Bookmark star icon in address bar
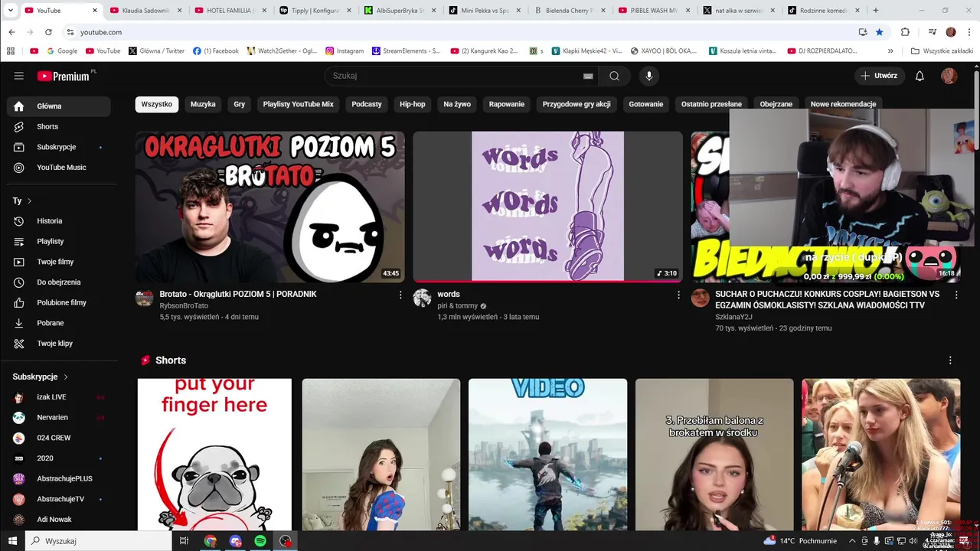The height and width of the screenshot is (551, 980). pyautogui.click(x=879, y=32)
